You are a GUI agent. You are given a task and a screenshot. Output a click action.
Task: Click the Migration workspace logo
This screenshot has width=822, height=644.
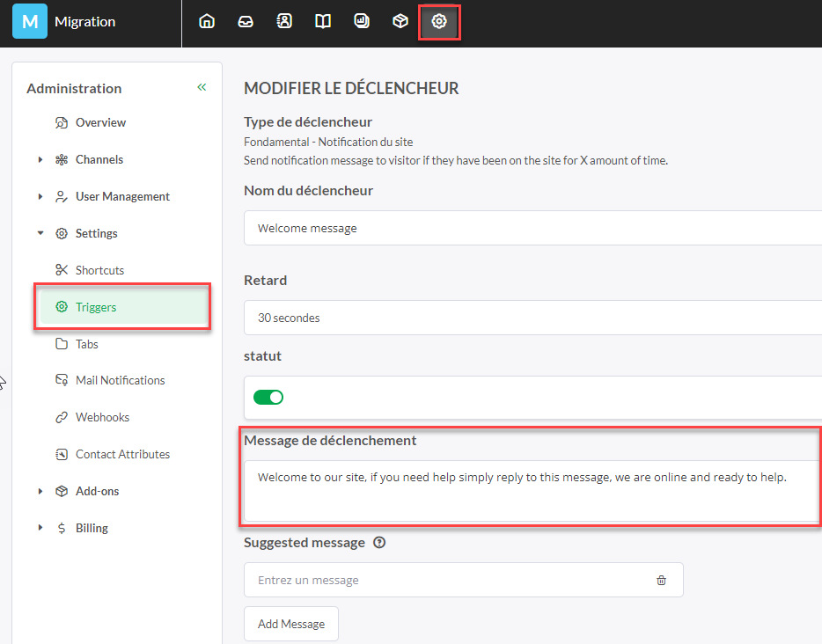pyautogui.click(x=30, y=21)
